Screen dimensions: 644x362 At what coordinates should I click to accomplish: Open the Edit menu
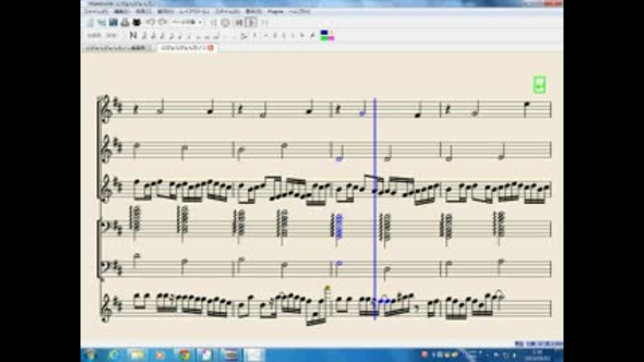[122, 11]
